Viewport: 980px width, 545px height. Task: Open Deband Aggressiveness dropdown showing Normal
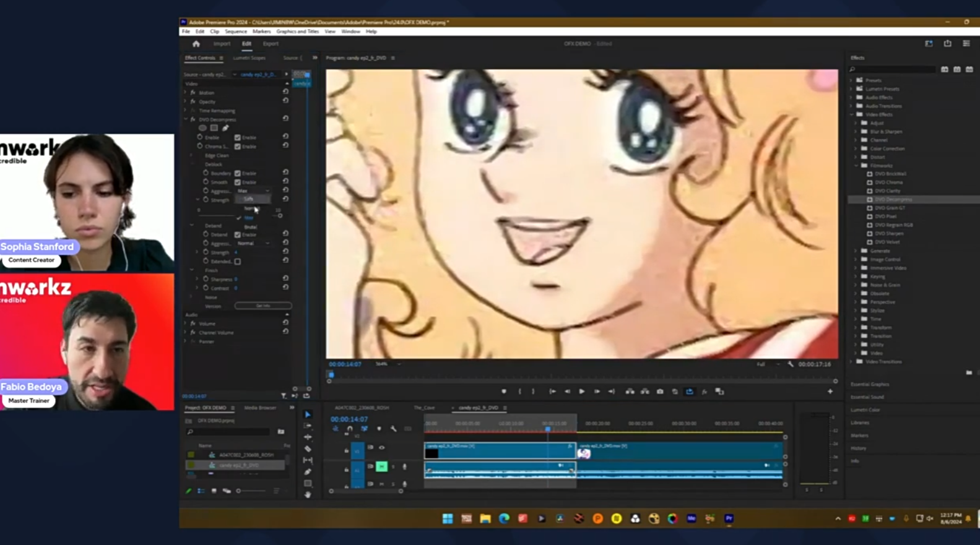tap(254, 244)
